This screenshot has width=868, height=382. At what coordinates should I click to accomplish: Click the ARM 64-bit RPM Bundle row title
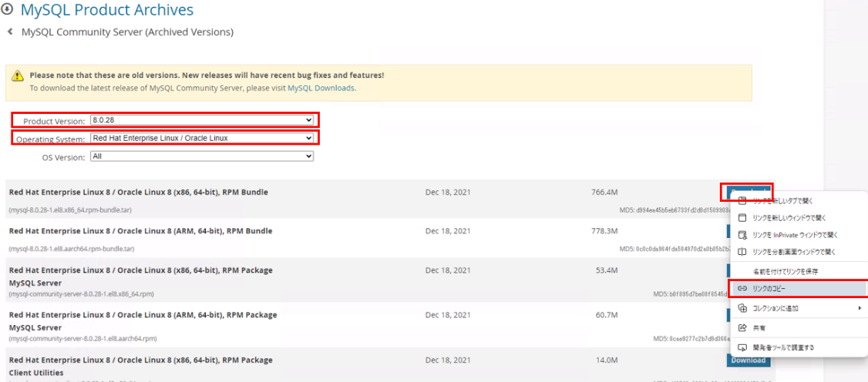pyautogui.click(x=140, y=231)
